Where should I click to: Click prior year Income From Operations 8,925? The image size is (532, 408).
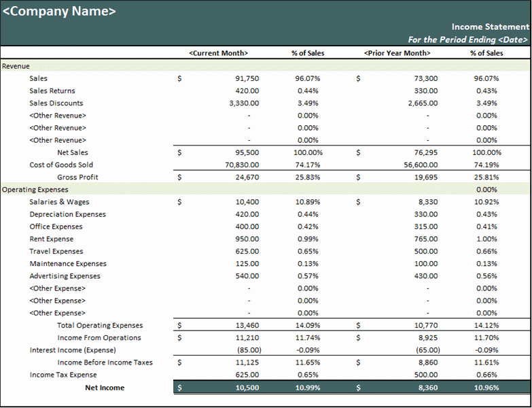(428, 338)
